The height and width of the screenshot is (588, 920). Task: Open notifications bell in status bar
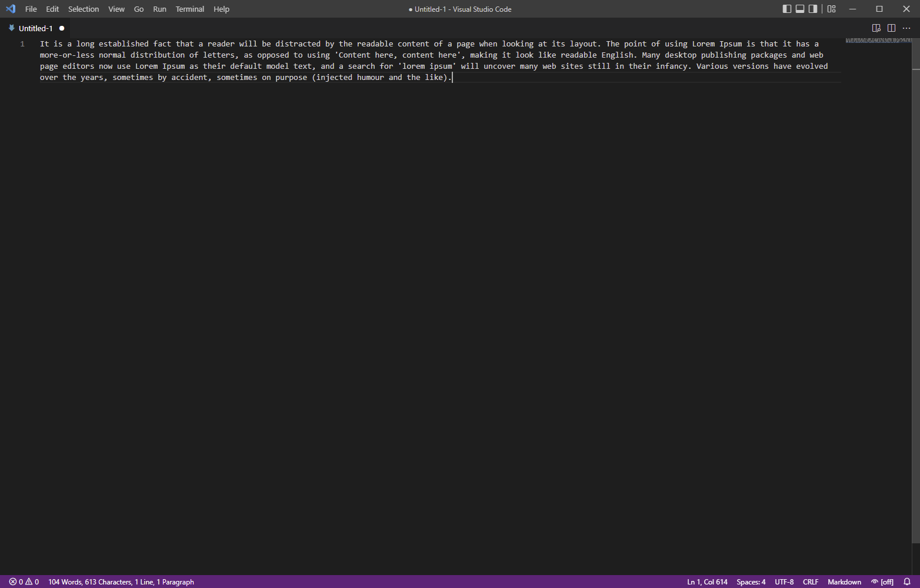[x=907, y=582]
